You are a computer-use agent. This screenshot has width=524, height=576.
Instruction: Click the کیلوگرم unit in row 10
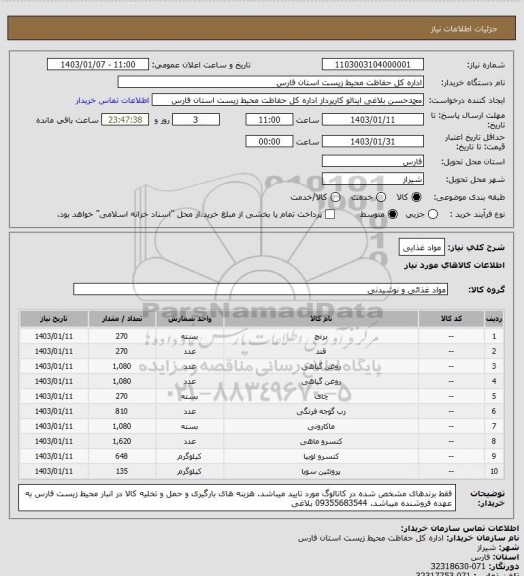tap(190, 472)
